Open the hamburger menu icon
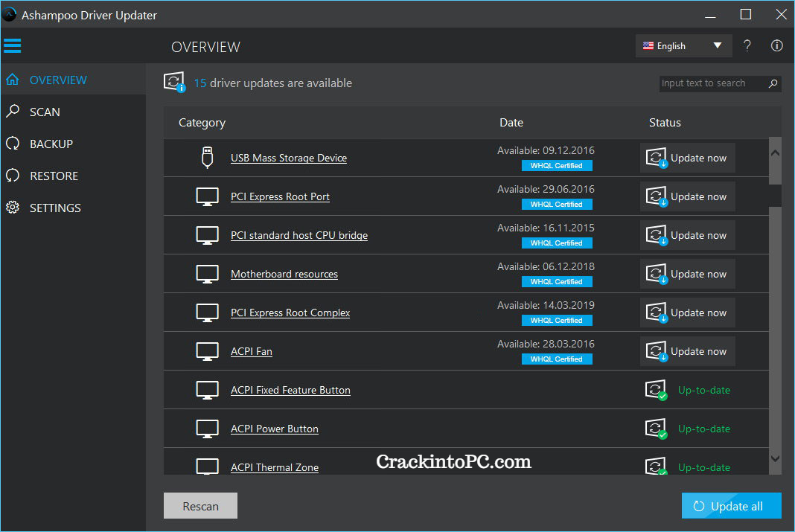Viewport: 795px width, 532px height. tap(12, 45)
